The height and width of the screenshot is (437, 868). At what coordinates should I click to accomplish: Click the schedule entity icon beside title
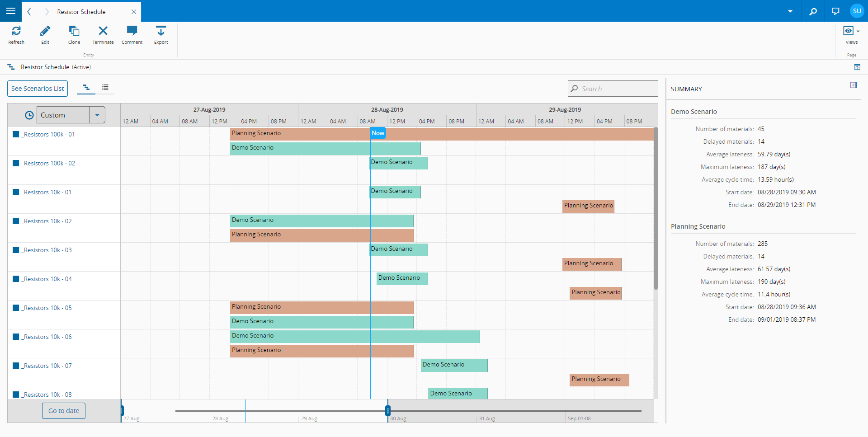click(11, 67)
